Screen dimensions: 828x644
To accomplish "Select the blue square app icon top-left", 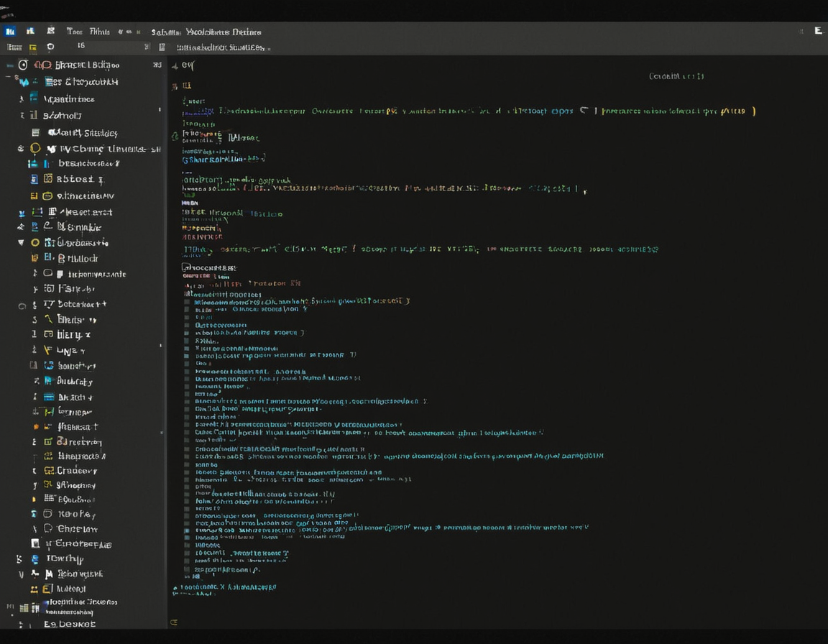I will (10, 31).
